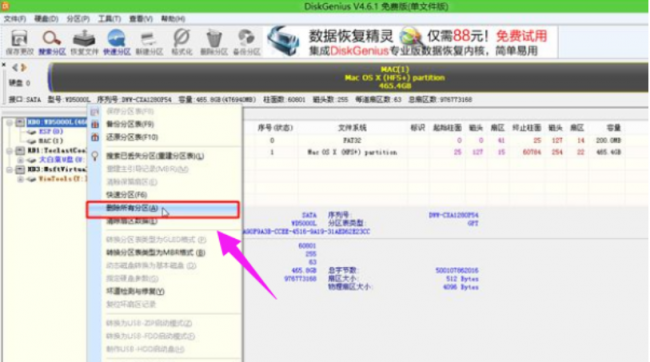Click the 恢复文件 recover files toolbar icon
Viewport: 650px width, 362px height.
coord(84,39)
